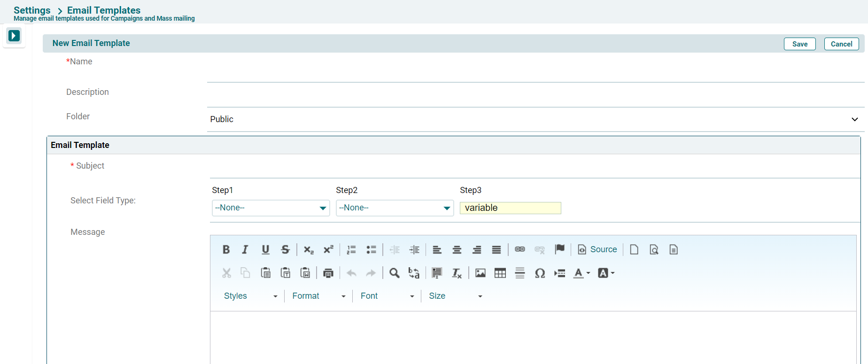Insert a table into the message
This screenshot has width=868, height=364.
pos(500,273)
